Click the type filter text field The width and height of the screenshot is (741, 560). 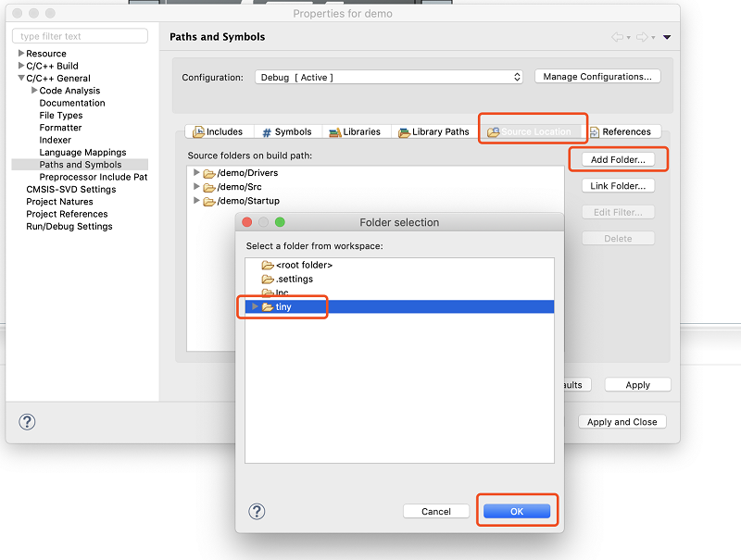point(80,36)
